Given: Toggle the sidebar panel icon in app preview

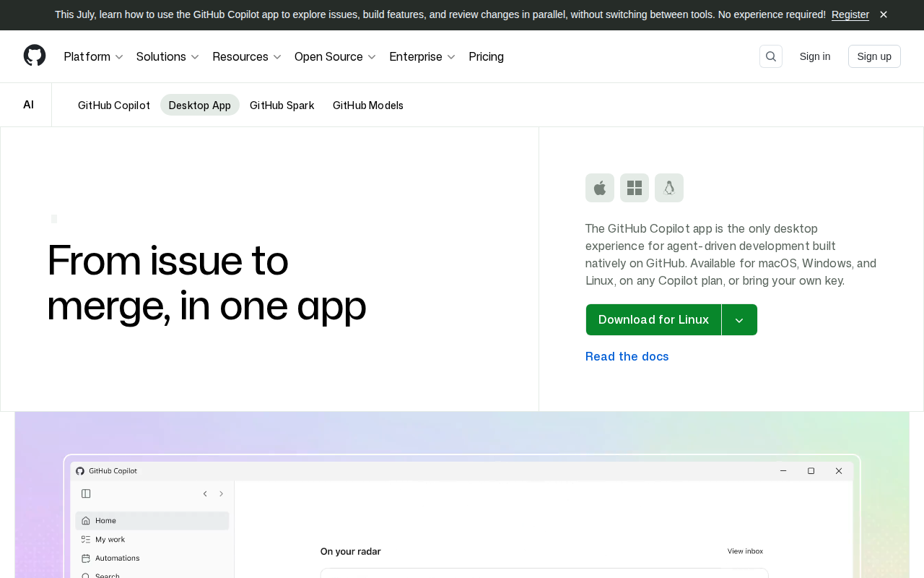Looking at the screenshot, I should (86, 493).
